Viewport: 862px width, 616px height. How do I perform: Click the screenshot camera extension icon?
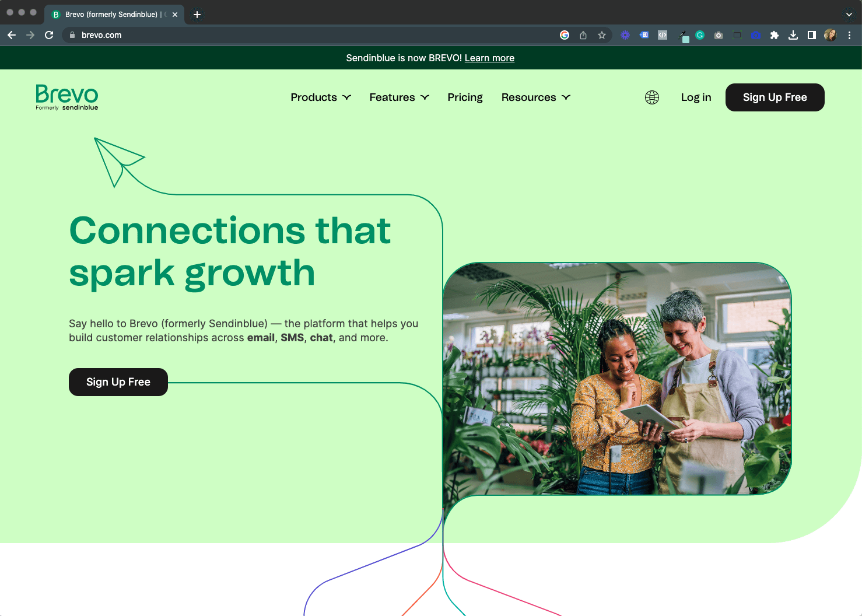click(719, 35)
